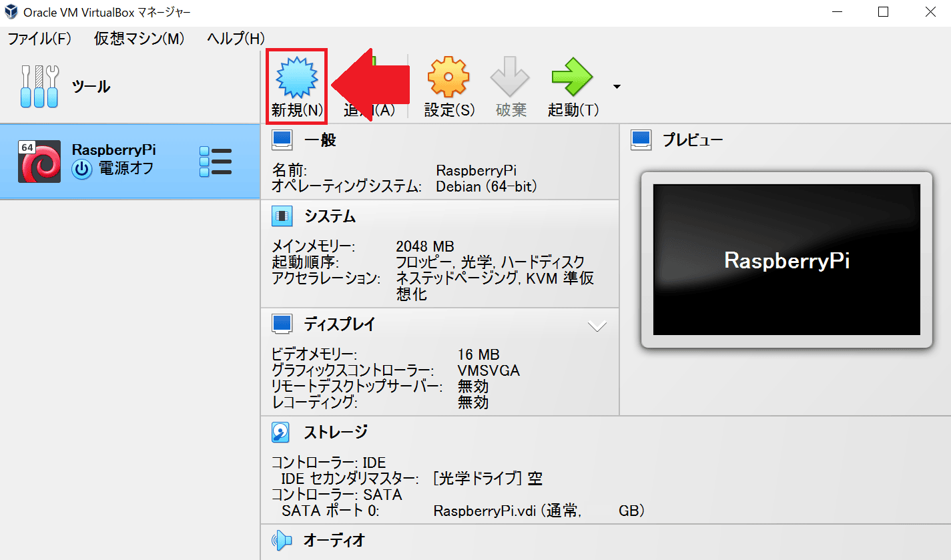This screenshot has width=951, height=560.
Task: Click the ツール tools icon in the sidebar
Action: point(39,87)
